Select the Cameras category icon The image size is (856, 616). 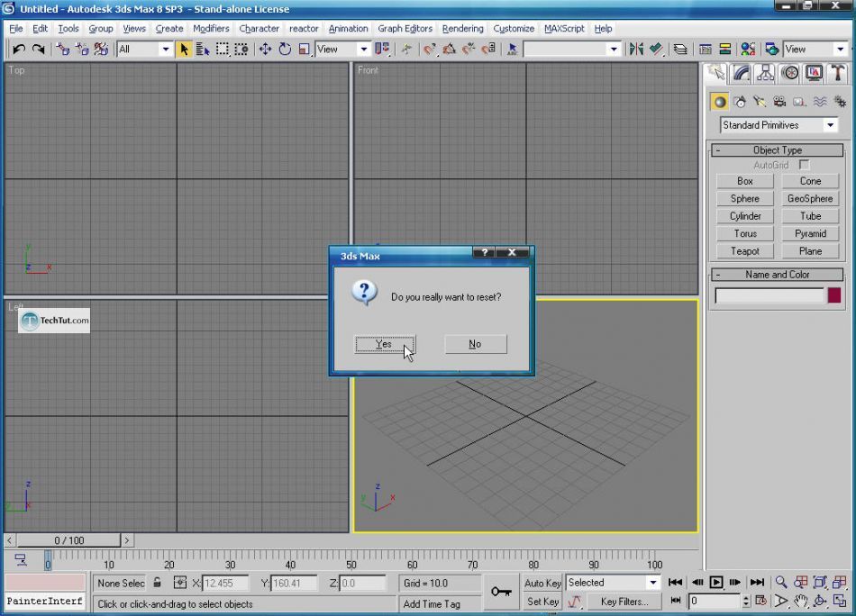[x=779, y=102]
